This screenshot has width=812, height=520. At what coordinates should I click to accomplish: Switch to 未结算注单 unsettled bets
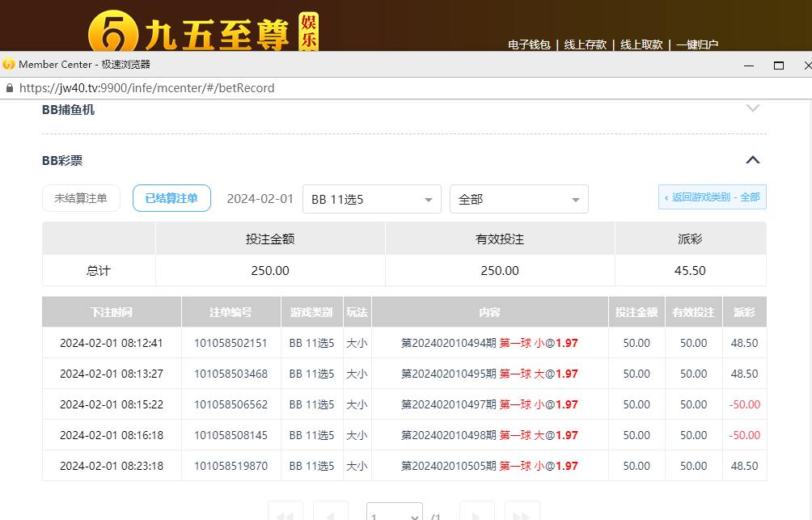tap(81, 198)
